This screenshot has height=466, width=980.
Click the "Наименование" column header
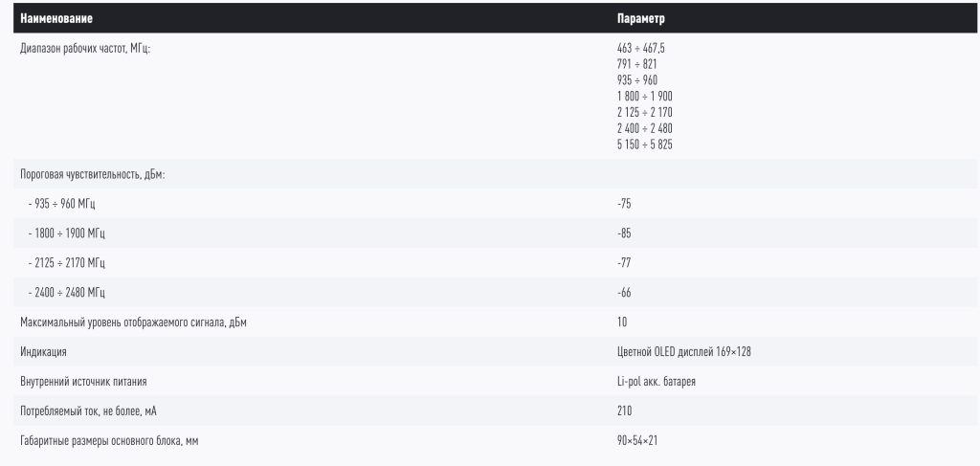pyautogui.click(x=57, y=18)
